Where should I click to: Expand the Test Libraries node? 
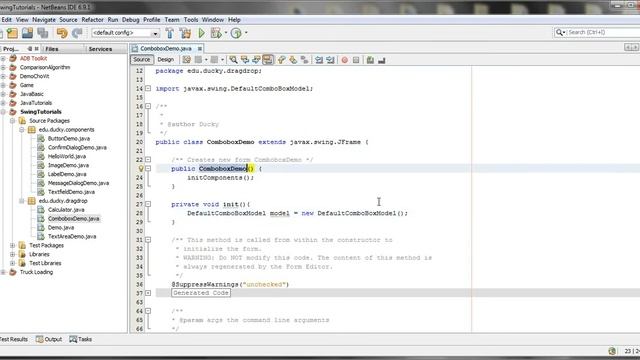click(x=12, y=263)
